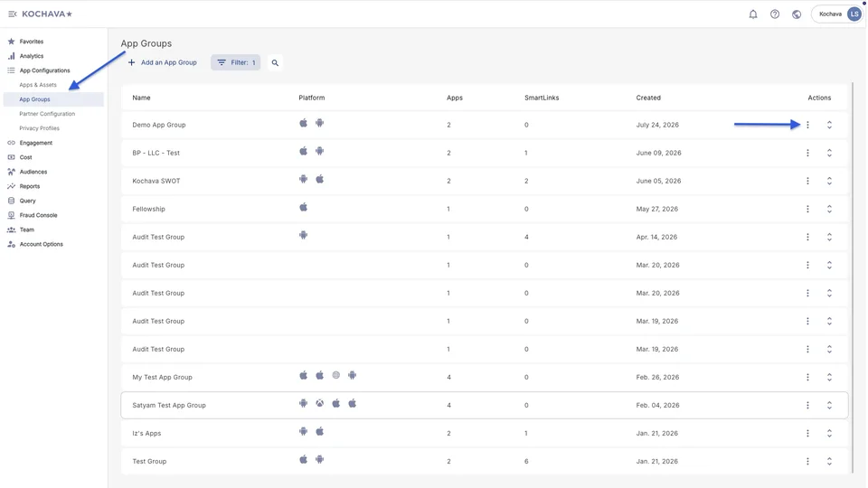Sort by the Created column header

click(648, 98)
